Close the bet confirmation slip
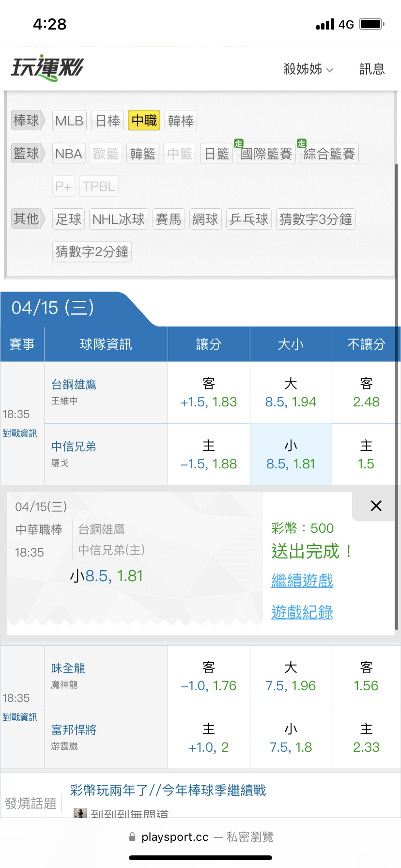Viewport: 401px width, 868px height. pyautogui.click(x=376, y=506)
